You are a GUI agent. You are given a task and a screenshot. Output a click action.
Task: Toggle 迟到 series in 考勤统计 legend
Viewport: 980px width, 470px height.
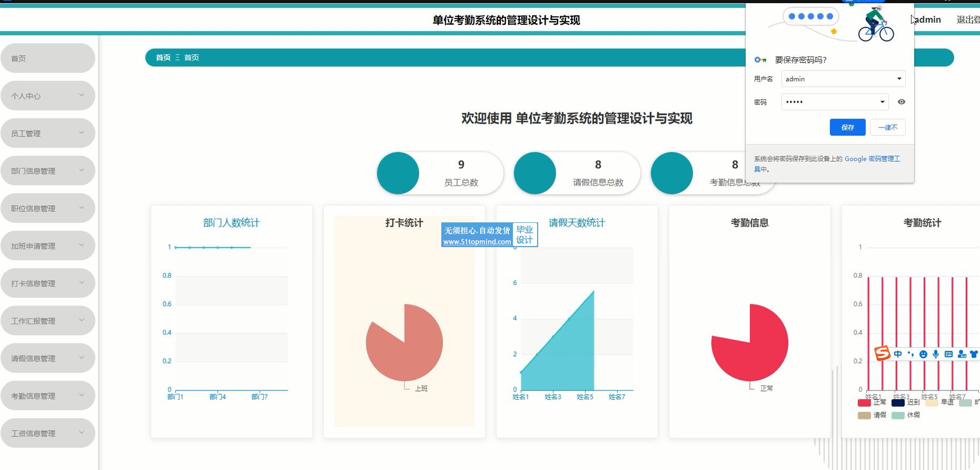tap(898, 403)
